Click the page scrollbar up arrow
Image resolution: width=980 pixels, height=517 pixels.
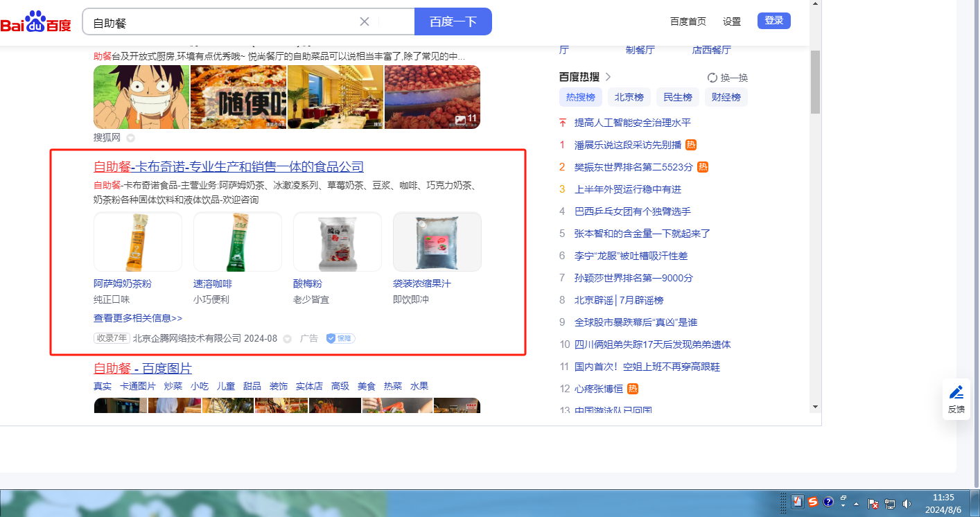(815, 5)
